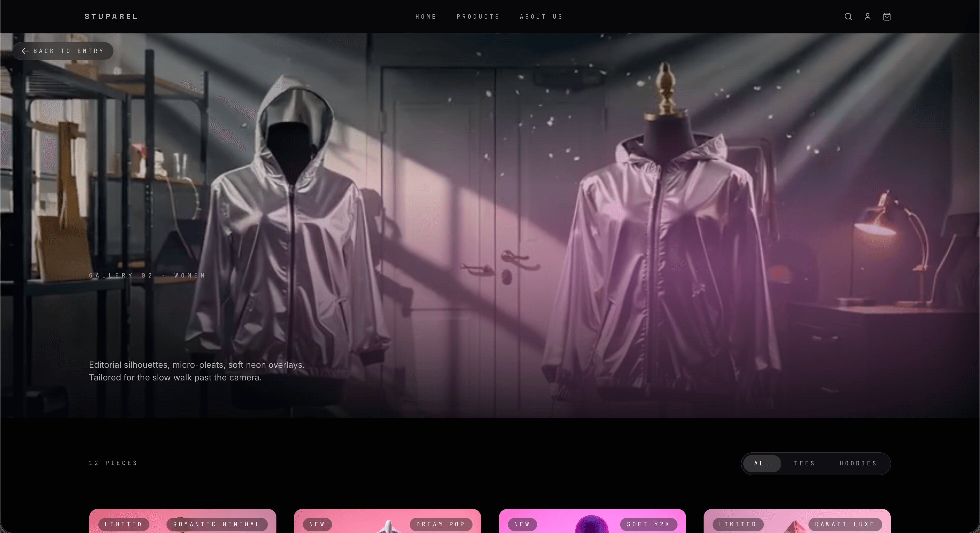The width and height of the screenshot is (980, 533).
Task: Click the New badge on Soft Y2K card
Action: coord(522,524)
